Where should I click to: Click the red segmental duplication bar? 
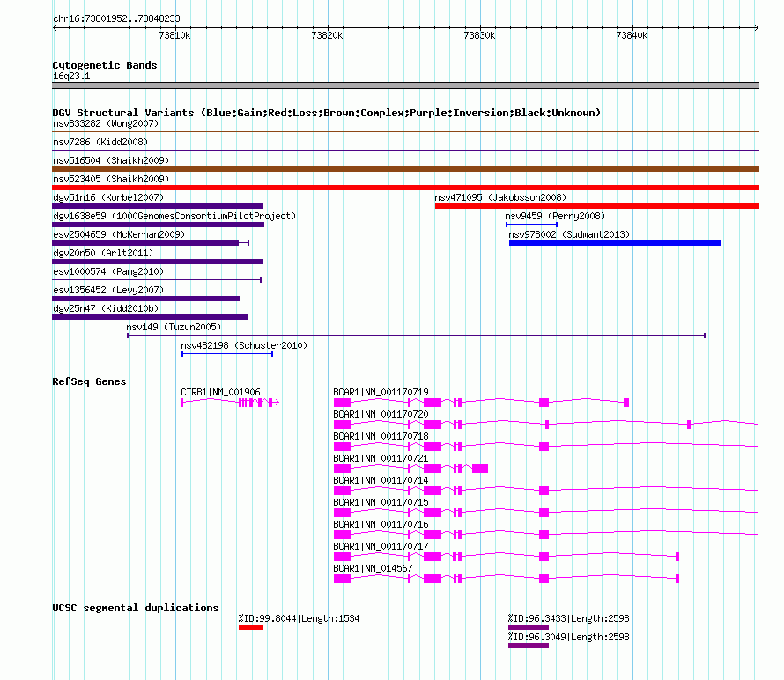coord(251,627)
